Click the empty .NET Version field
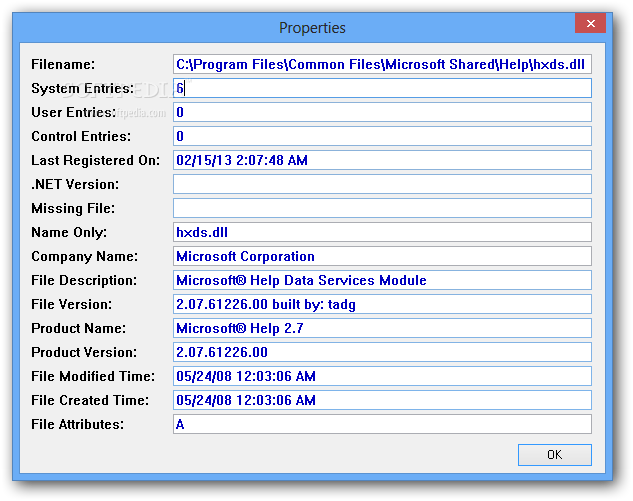This screenshot has height=501, width=633. pyautogui.click(x=382, y=184)
